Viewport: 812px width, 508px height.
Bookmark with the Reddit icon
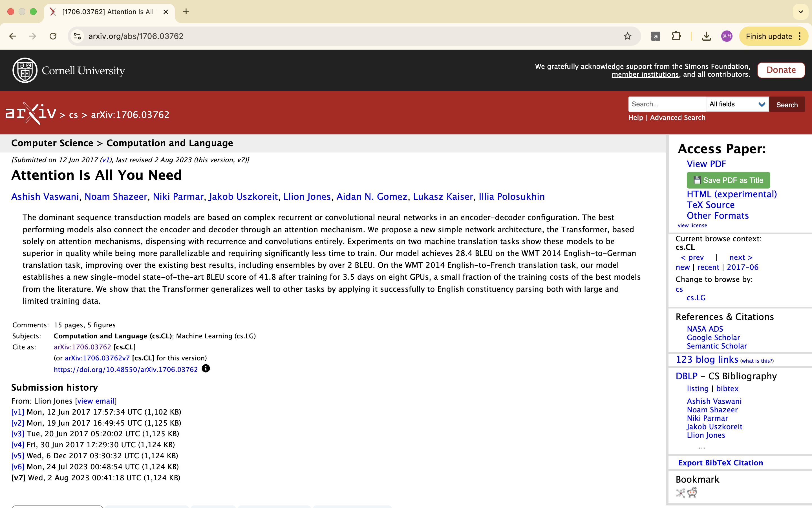[x=692, y=493]
